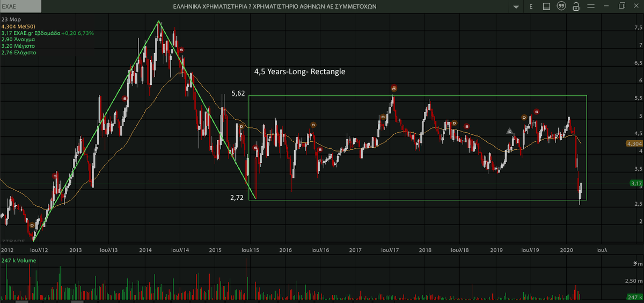Select the S marker near the mid-2014 decline
Image resolution: width=644 pixels, height=303 pixels.
[181, 50]
